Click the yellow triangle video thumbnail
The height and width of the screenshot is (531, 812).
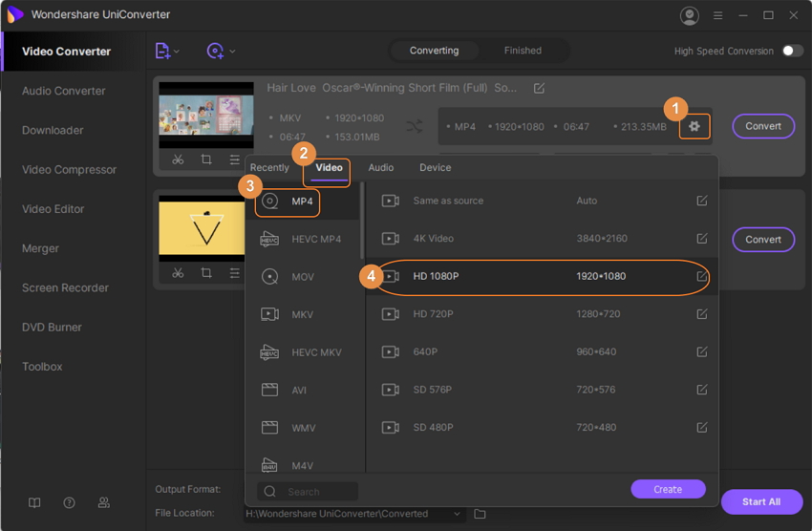click(202, 228)
